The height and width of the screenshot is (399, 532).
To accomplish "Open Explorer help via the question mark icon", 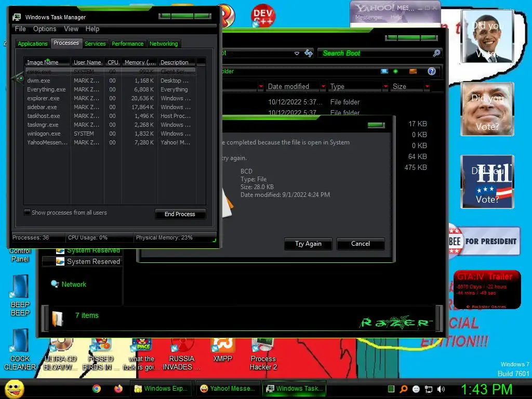I will [x=432, y=71].
